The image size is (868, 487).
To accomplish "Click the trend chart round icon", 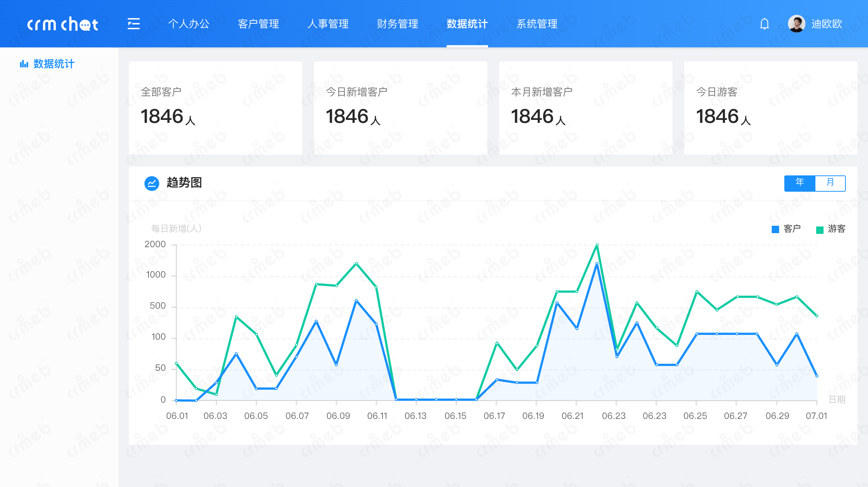I will click(151, 183).
